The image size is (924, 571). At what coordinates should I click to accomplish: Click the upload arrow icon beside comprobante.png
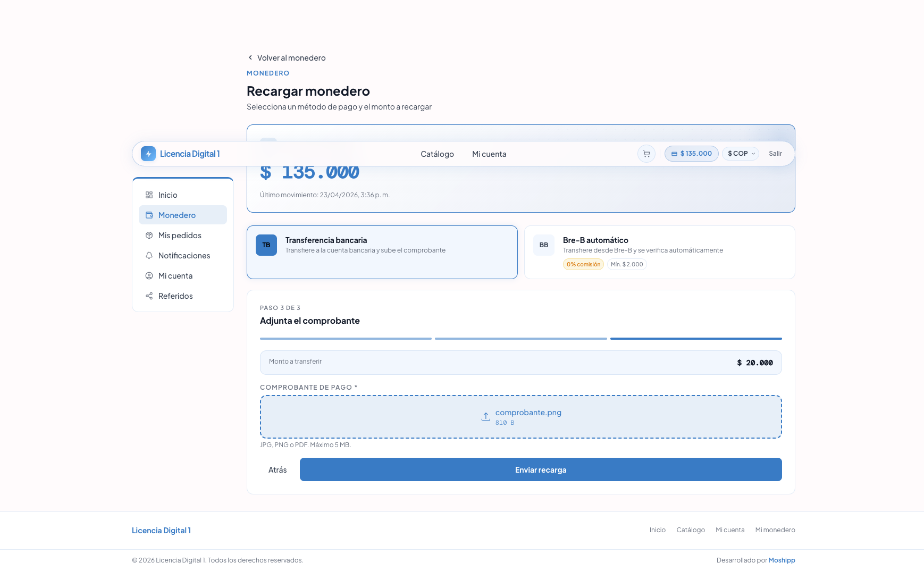point(485,417)
